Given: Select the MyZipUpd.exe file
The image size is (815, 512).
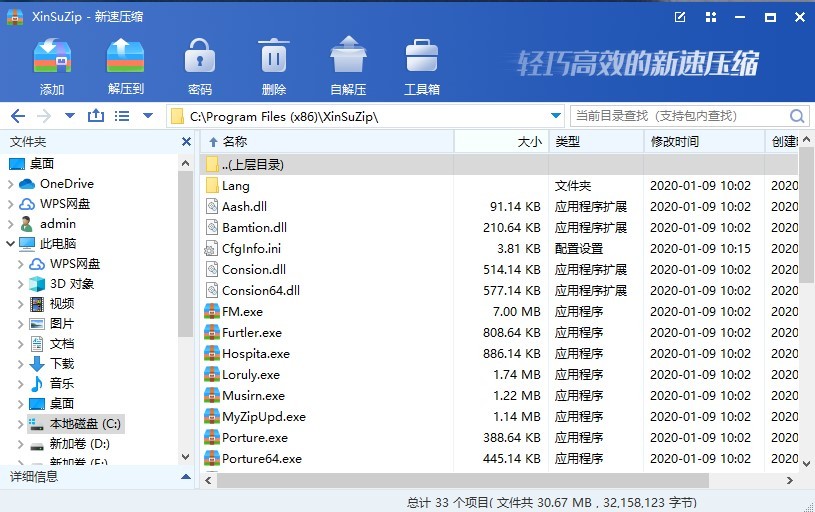Looking at the screenshot, I should 499,417.
